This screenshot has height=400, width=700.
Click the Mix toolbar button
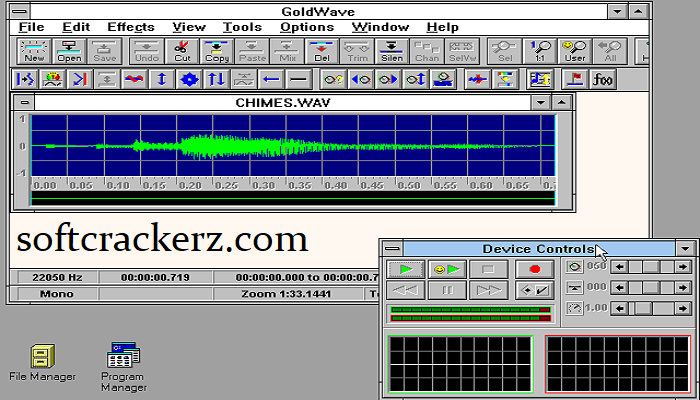pos(287,51)
